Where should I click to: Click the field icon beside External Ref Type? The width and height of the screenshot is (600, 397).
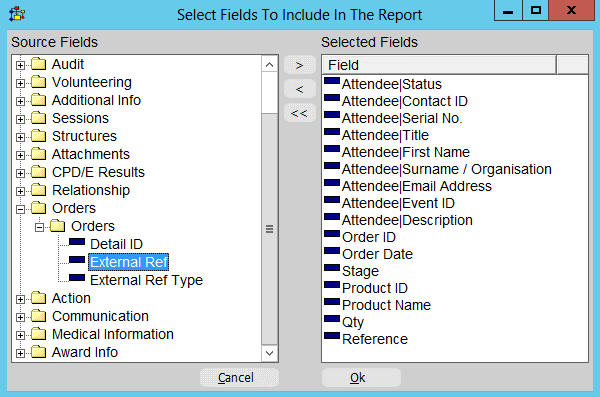(77, 278)
